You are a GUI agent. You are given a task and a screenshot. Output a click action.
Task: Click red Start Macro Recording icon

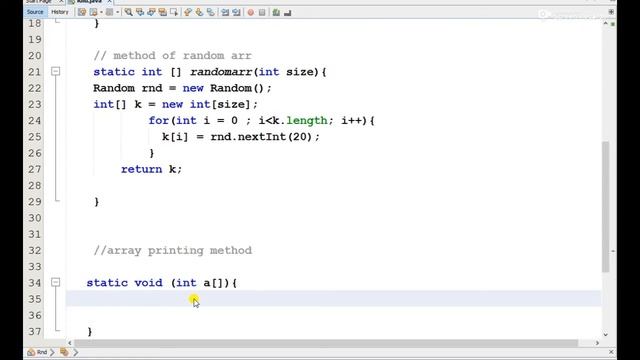point(251,12)
